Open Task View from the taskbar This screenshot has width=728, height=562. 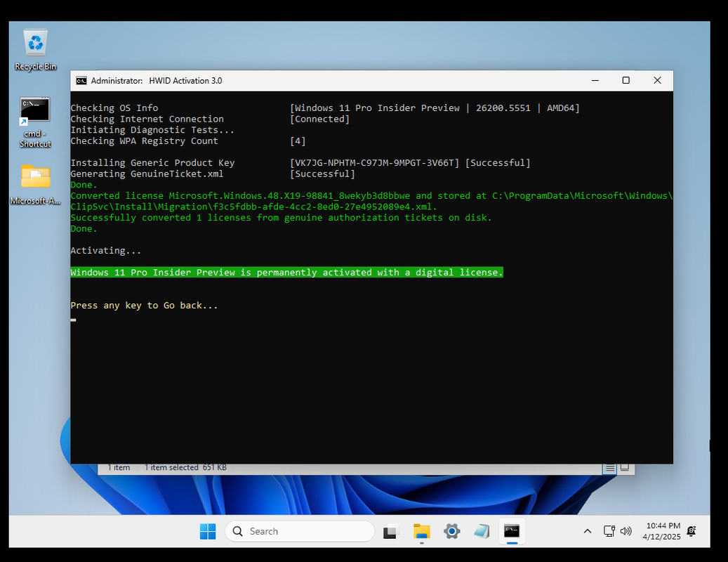pos(391,531)
